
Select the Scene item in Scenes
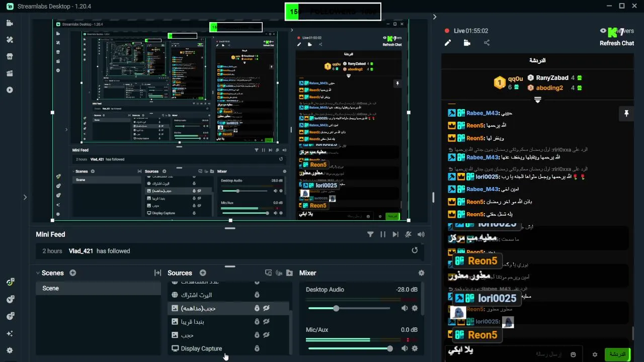pyautogui.click(x=98, y=288)
